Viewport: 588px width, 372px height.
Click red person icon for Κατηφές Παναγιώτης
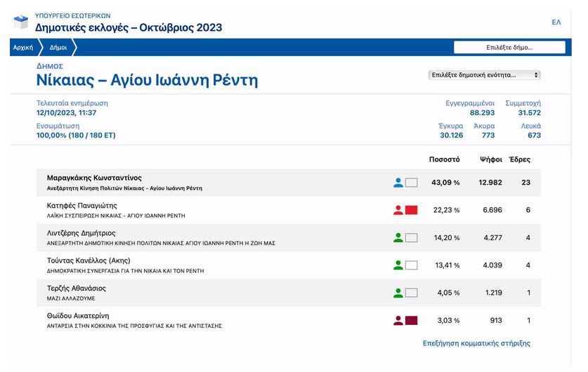point(398,210)
